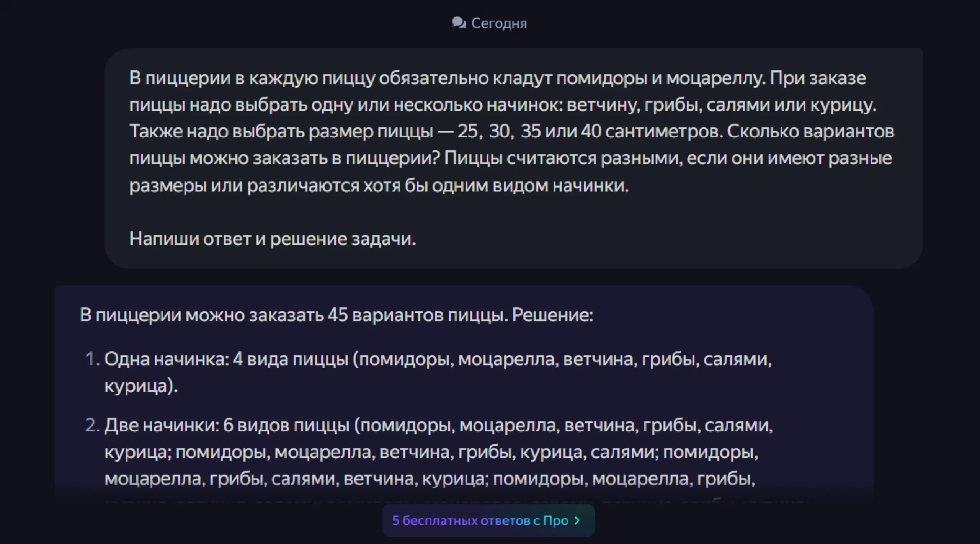The height and width of the screenshot is (544, 980).
Task: Click the word Про in the bottom offer
Action: [x=555, y=521]
